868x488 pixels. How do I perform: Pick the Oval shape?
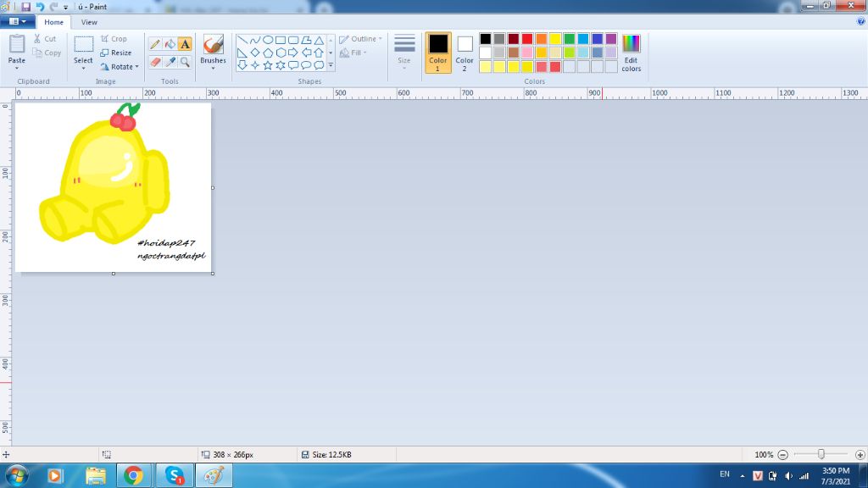pos(268,40)
